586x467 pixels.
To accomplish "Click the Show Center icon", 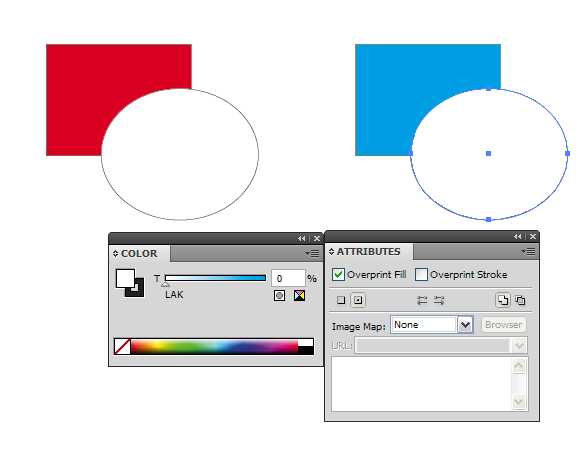I will (358, 300).
